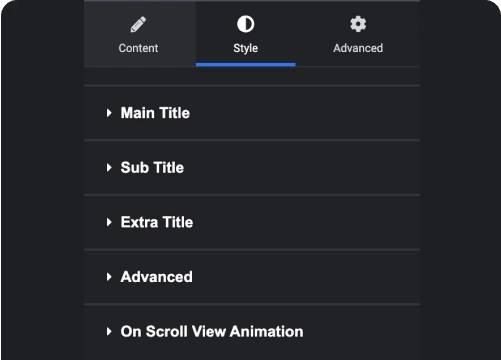Click the highlighted background of Content tab
The width and height of the screenshot is (501, 360).
(140, 33)
